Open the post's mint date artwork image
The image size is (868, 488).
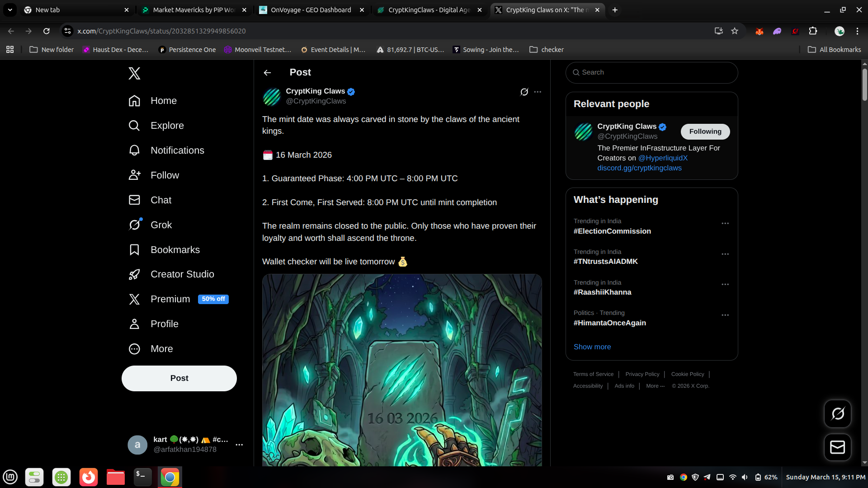point(402,370)
